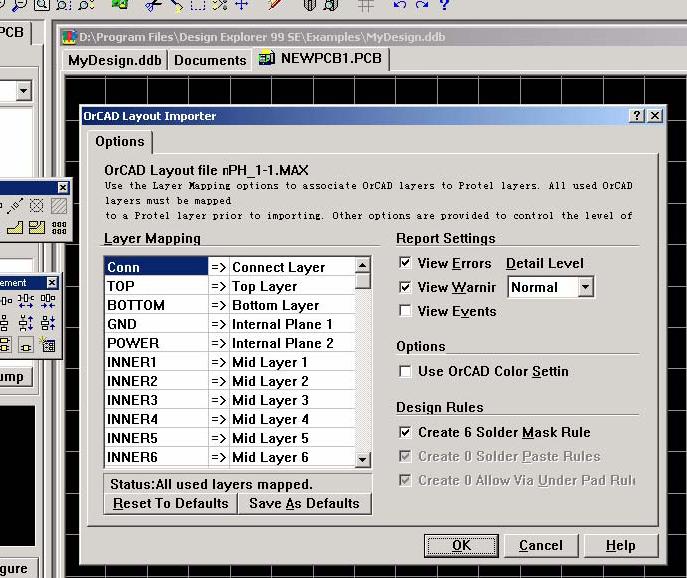Click the zoom window magnifier icon
Viewport: 687px width, 578px height.
point(42,4)
